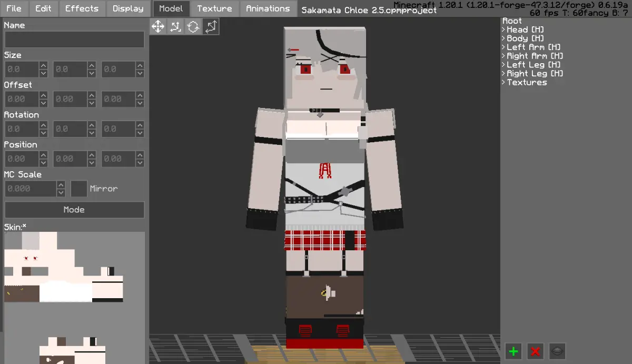This screenshot has height=364, width=632.
Task: Select the Left Arm [H] part label
Action: tap(534, 47)
